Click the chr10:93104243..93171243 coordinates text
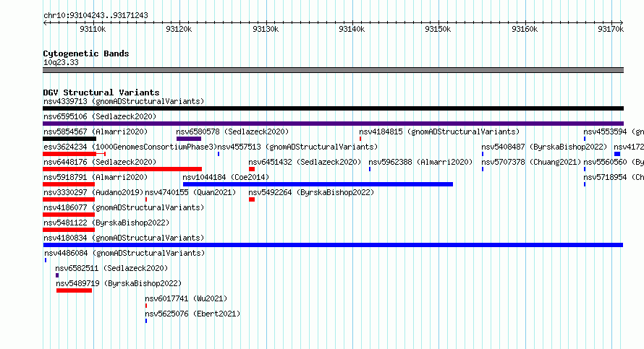644x349 pixels. [96, 15]
